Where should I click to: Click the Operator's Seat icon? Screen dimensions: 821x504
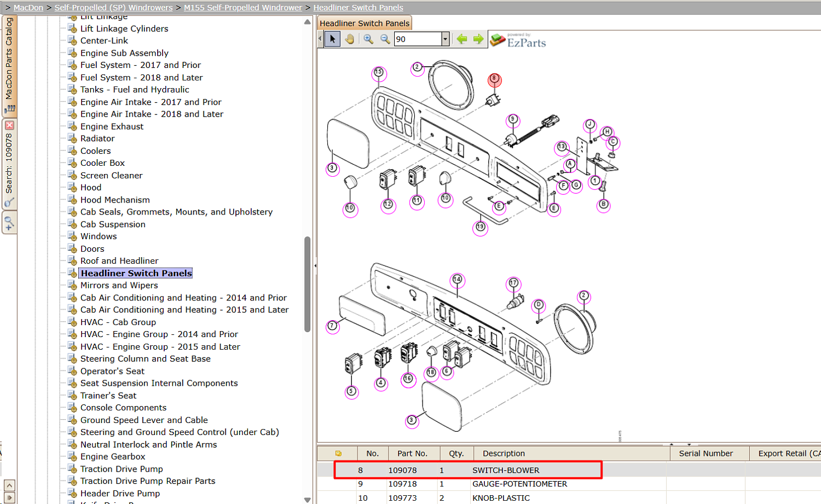click(72, 372)
